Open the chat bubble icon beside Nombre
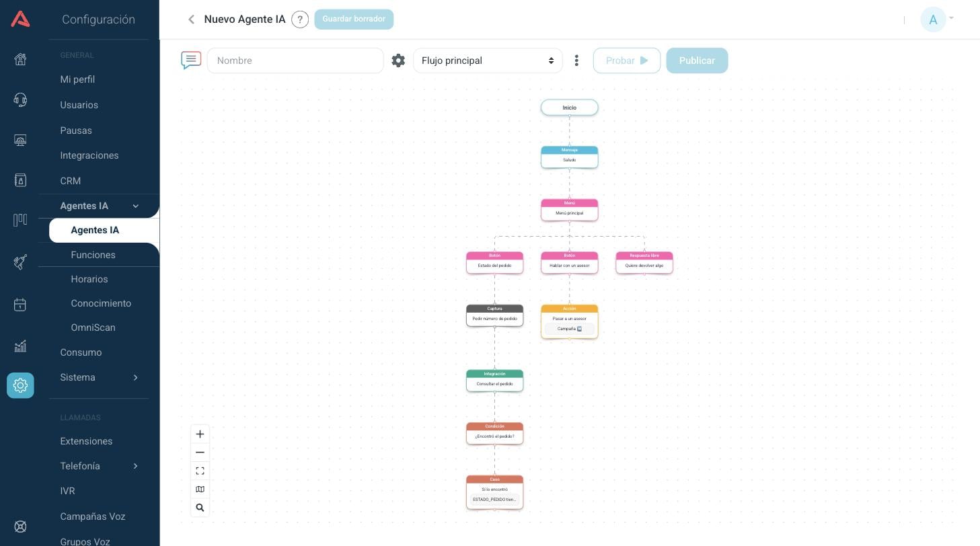The height and width of the screenshot is (546, 980). [x=191, y=61]
